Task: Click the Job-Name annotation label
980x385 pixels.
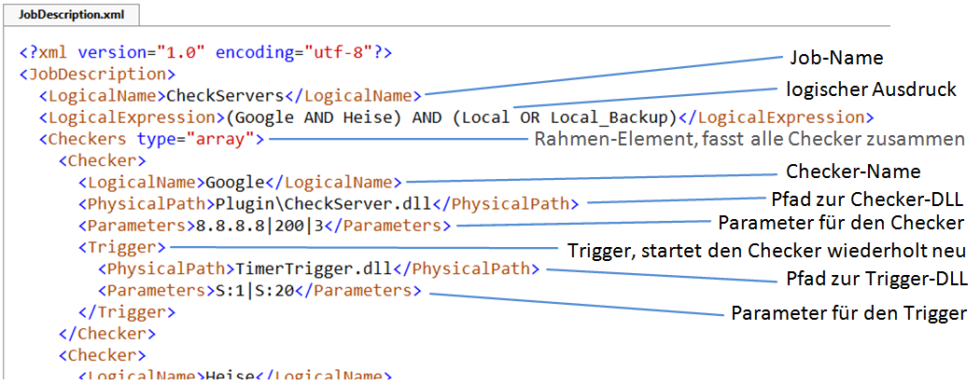Action: point(835,58)
